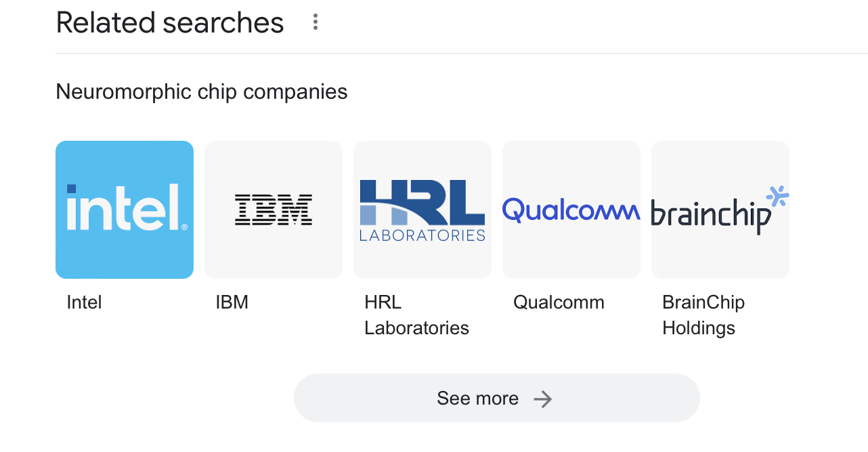Click the large HRL letters in the logo

422,200
